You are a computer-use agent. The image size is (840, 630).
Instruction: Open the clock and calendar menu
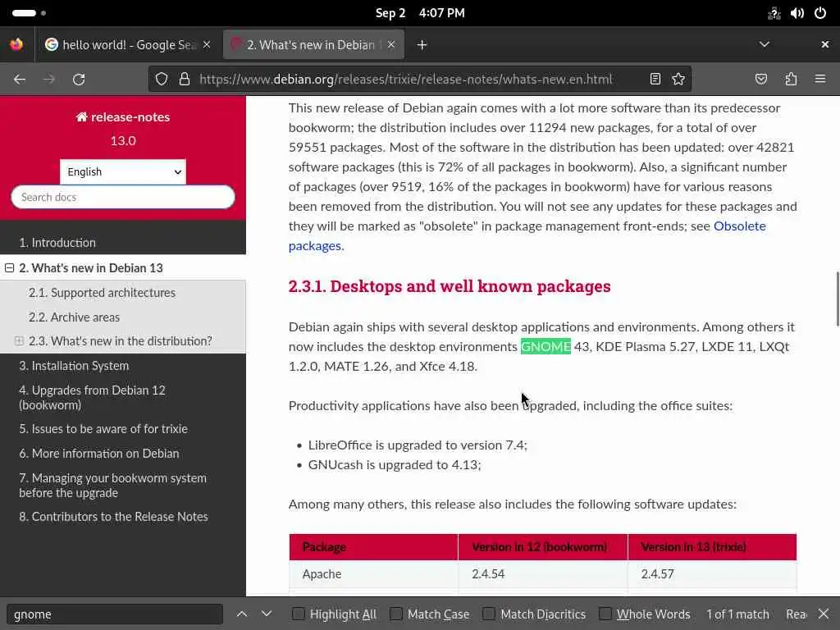(x=420, y=13)
